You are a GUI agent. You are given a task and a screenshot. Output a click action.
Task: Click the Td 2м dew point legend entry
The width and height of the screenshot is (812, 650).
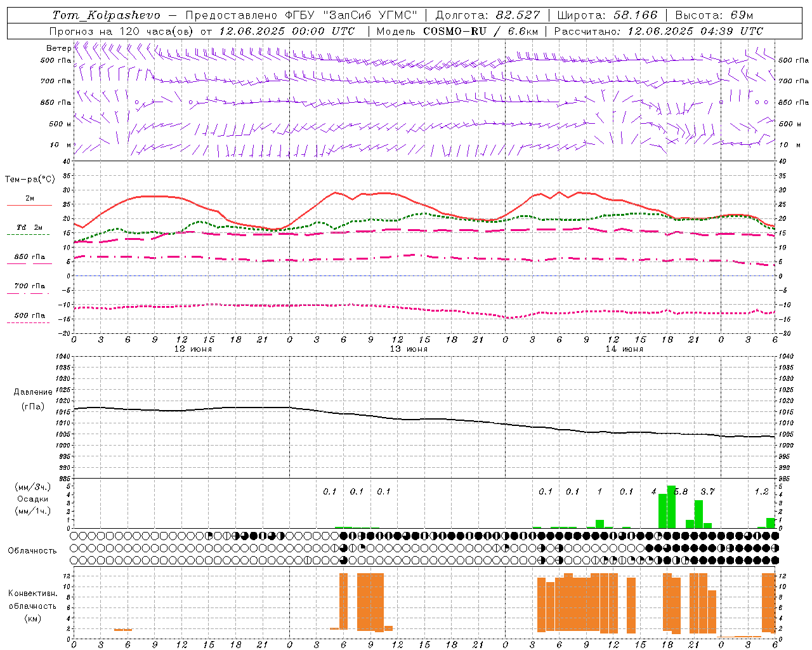(x=30, y=227)
